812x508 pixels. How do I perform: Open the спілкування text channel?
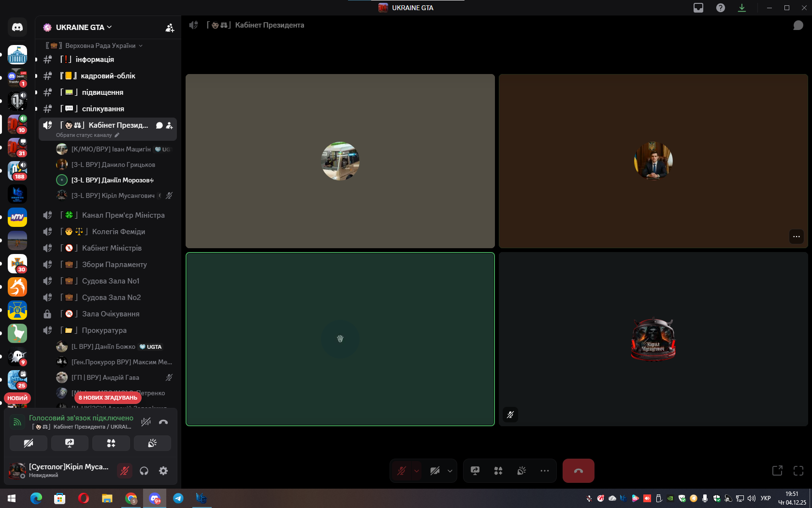pyautogui.click(x=108, y=109)
